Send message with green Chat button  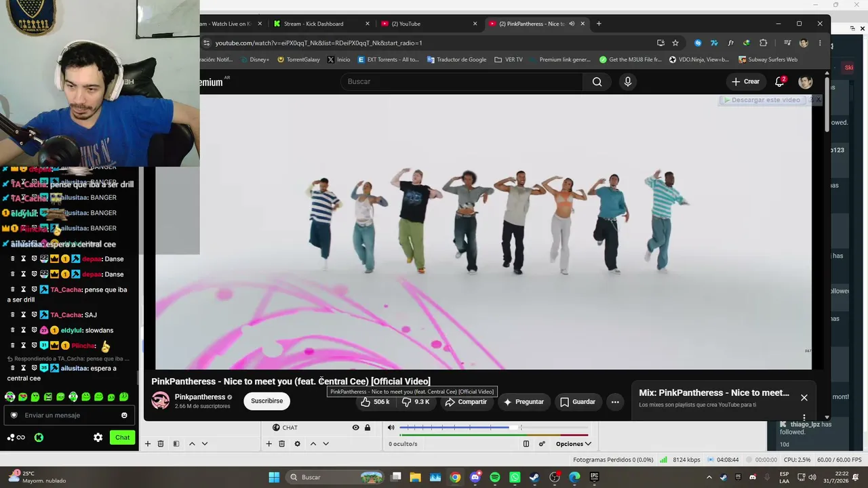click(122, 438)
